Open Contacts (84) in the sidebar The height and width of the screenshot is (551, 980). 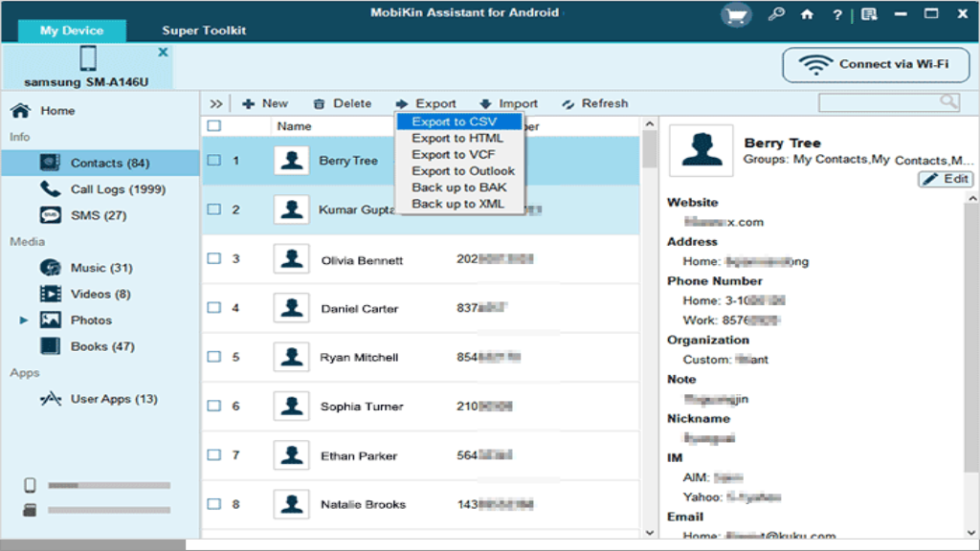coord(100,163)
